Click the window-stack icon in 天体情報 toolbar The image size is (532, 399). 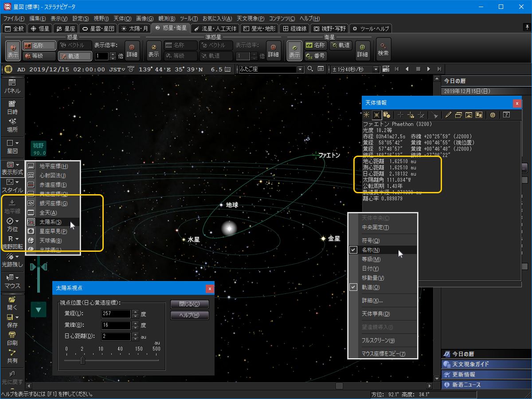click(x=458, y=115)
